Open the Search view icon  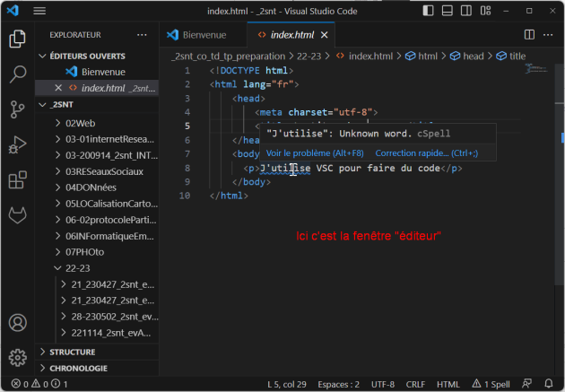click(x=17, y=74)
